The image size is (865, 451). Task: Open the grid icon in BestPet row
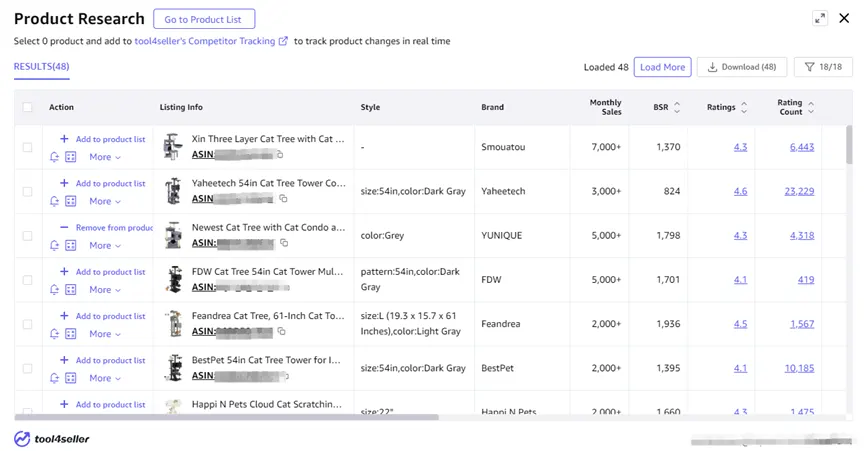pyautogui.click(x=71, y=378)
